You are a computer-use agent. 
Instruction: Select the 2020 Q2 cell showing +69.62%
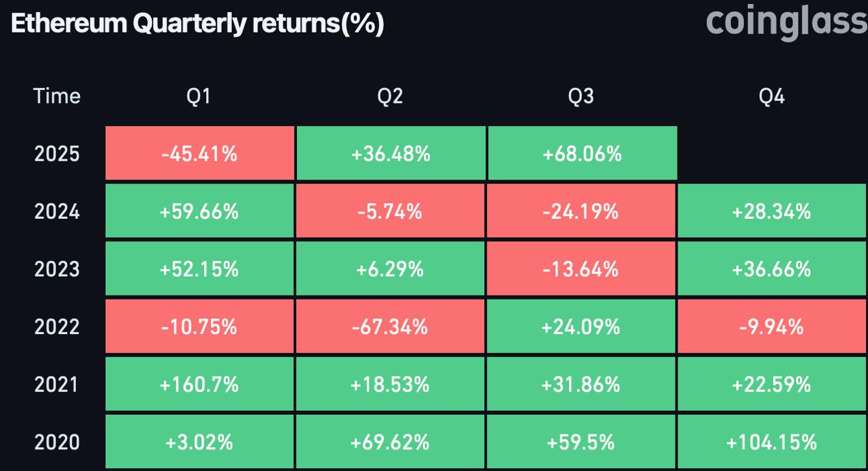(391, 443)
